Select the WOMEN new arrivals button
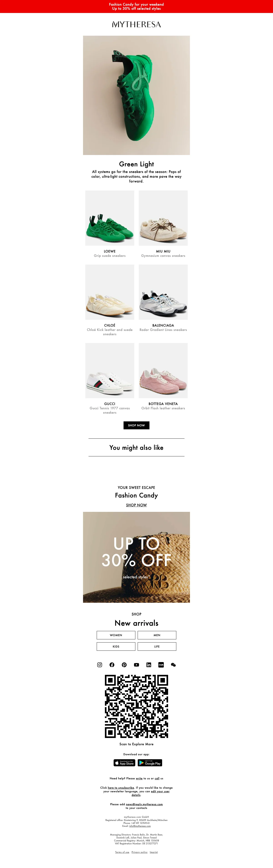The height and width of the screenshot is (868, 273). 116,635
